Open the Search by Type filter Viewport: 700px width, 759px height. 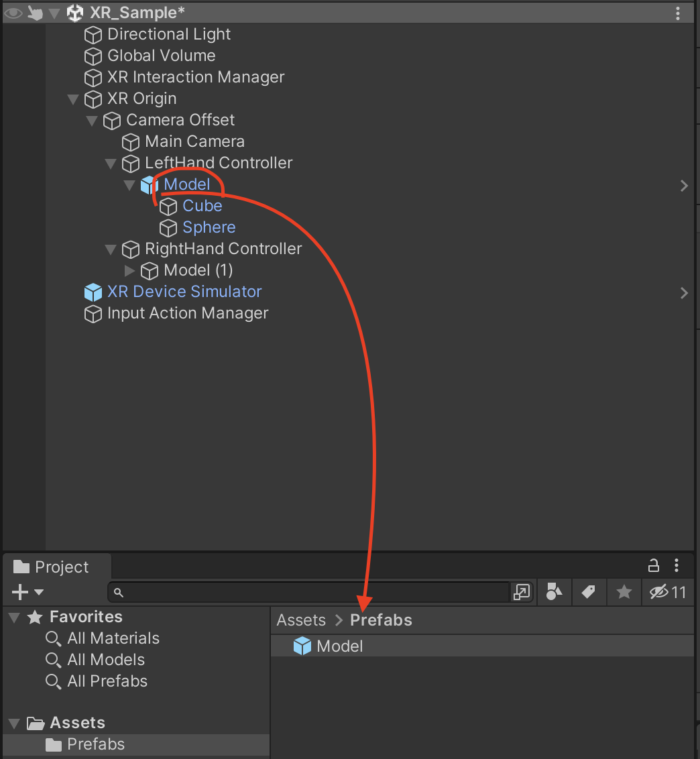pos(555,592)
